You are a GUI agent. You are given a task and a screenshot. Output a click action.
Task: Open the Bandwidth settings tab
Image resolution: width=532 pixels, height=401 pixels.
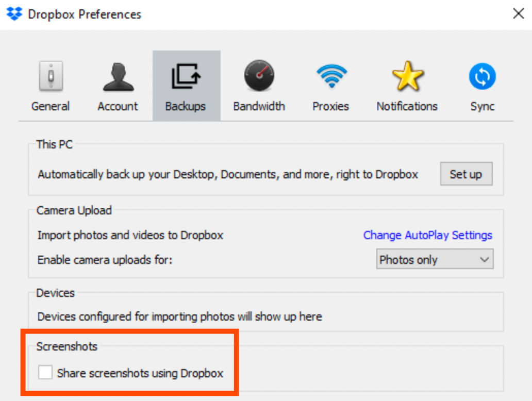[x=259, y=86]
